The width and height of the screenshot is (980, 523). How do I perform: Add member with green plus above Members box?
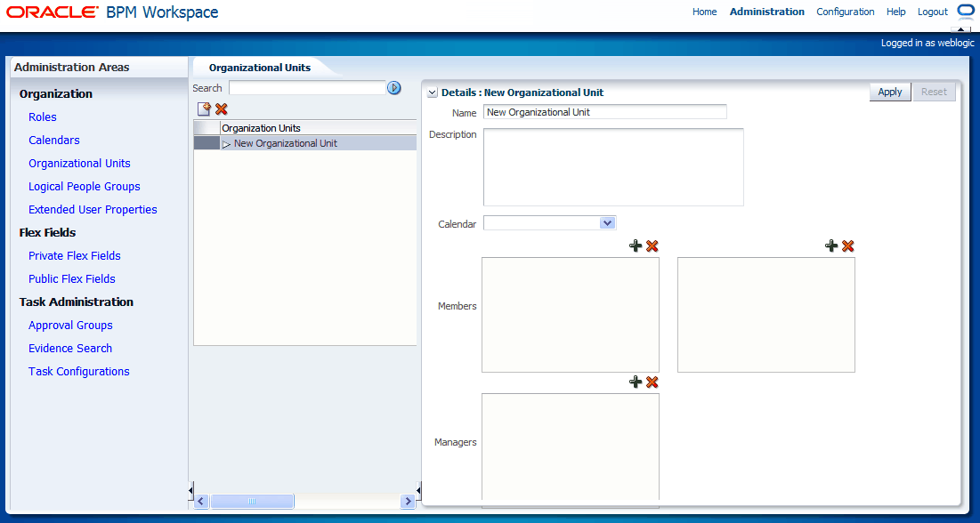click(636, 246)
